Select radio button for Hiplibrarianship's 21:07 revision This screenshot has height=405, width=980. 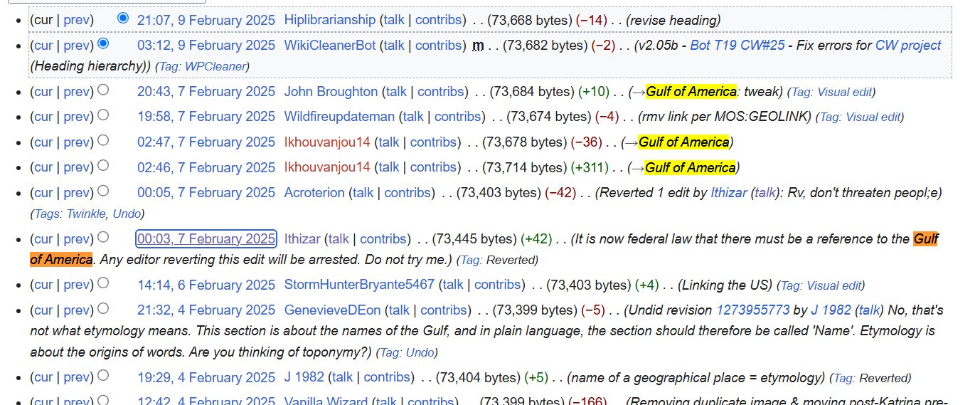123,19
